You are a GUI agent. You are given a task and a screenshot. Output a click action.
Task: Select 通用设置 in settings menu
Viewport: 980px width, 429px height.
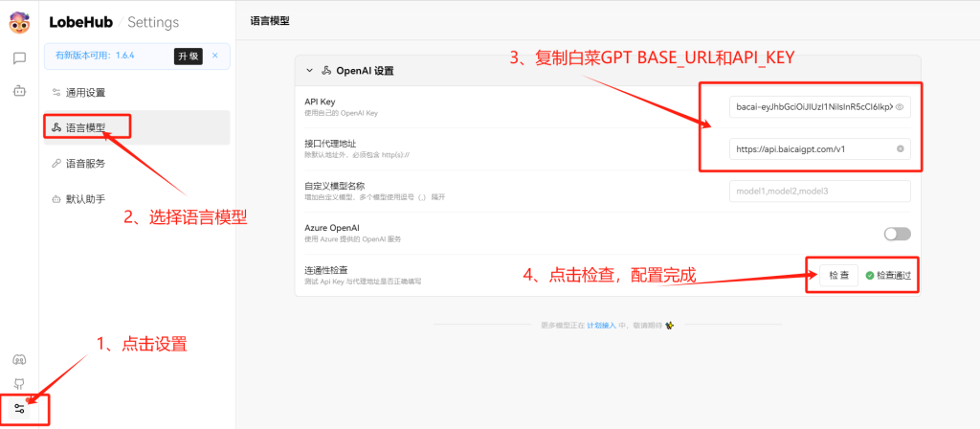coord(85,93)
